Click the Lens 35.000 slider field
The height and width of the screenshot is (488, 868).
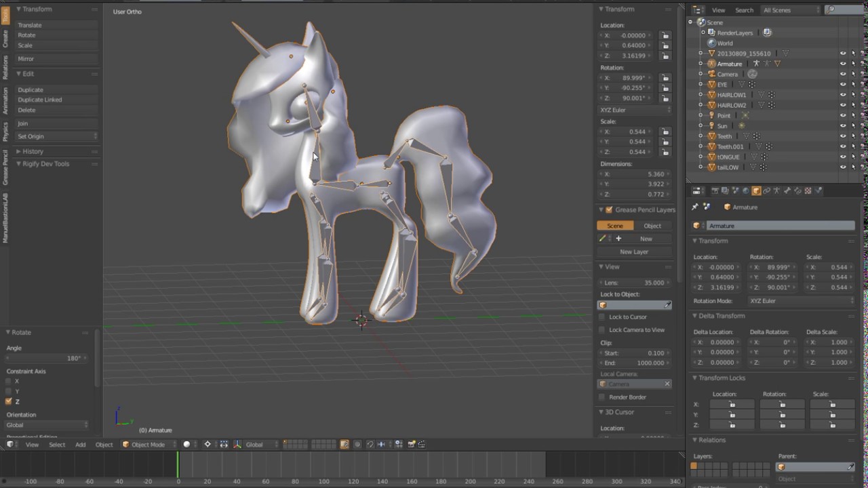(x=635, y=283)
